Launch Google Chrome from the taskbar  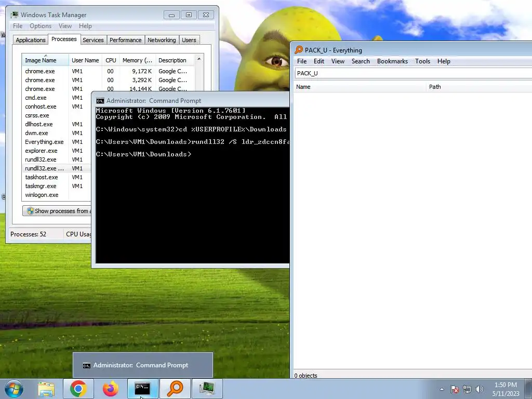coord(78,389)
